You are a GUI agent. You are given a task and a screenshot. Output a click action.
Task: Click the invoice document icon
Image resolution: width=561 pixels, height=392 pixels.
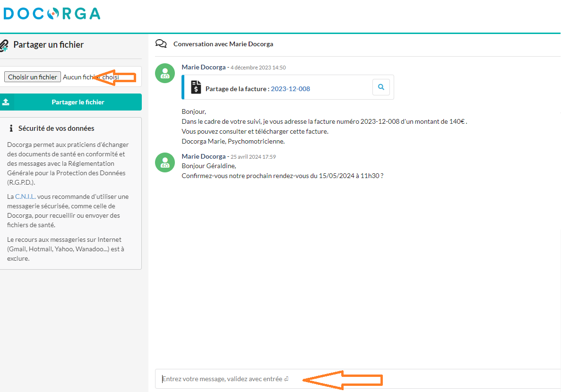[196, 87]
